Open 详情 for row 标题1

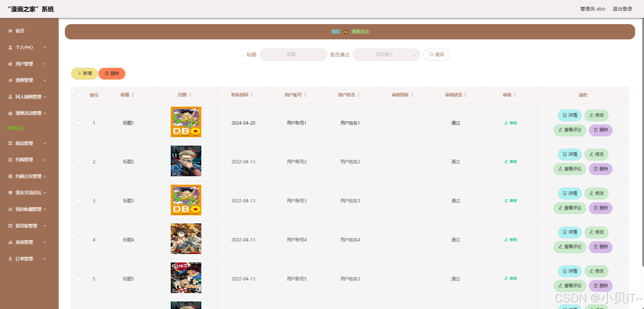570,115
